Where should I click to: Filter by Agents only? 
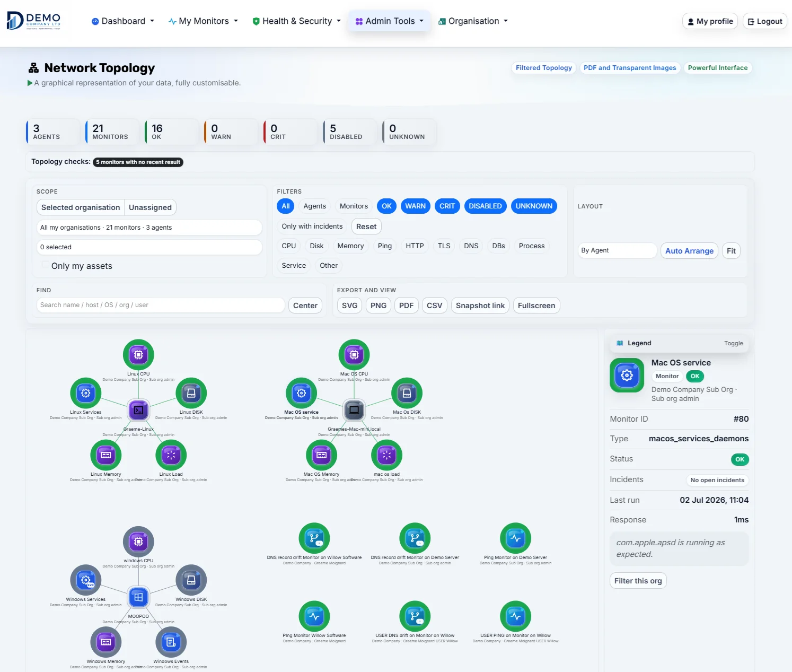click(314, 206)
